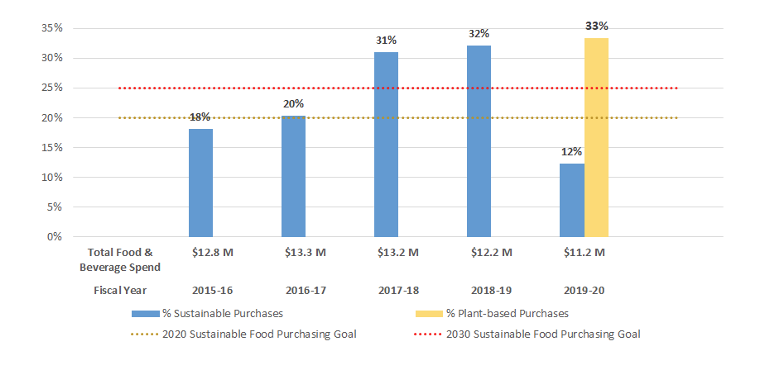Click the '25%' y-axis label
The image size is (764, 365).
coord(52,88)
